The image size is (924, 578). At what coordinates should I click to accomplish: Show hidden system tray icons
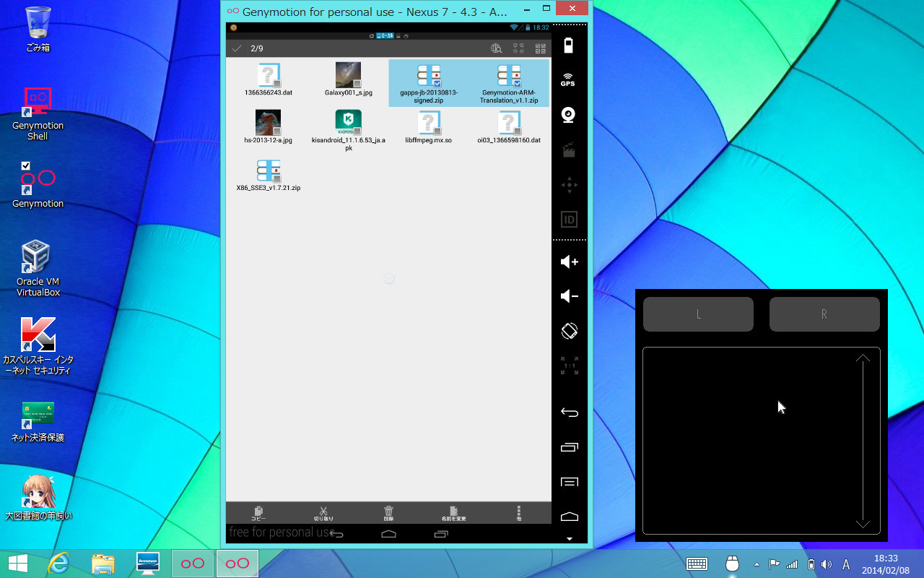pyautogui.click(x=757, y=564)
